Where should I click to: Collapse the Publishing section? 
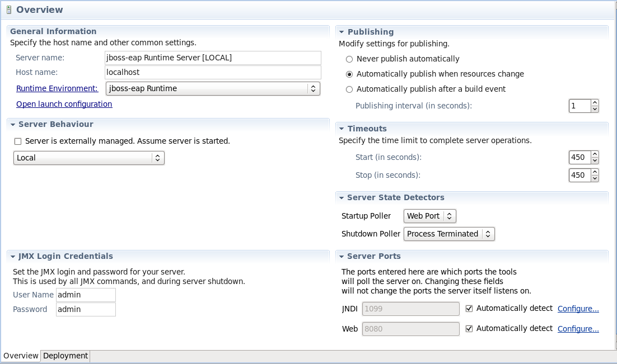click(x=342, y=32)
